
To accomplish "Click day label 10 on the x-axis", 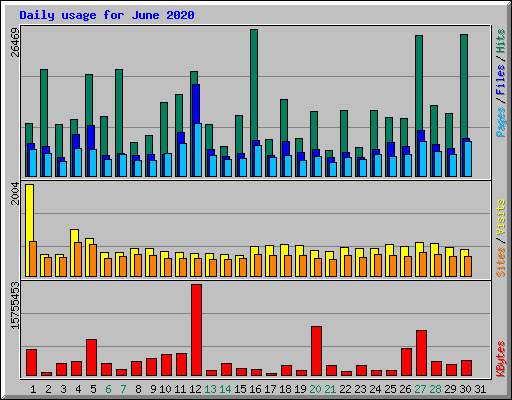I will click(x=165, y=389).
